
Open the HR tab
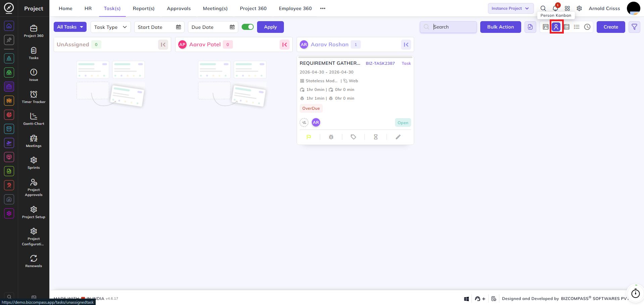[x=88, y=8]
